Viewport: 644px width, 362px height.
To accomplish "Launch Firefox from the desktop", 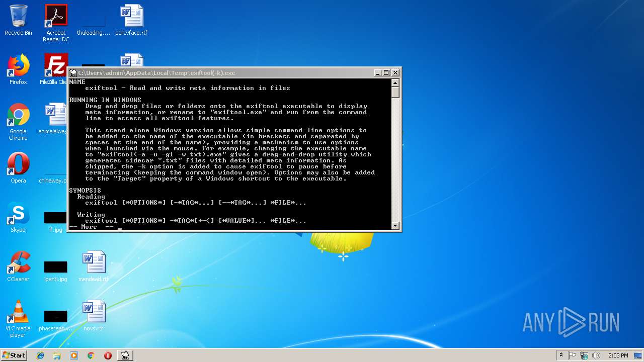I will pyautogui.click(x=18, y=69).
